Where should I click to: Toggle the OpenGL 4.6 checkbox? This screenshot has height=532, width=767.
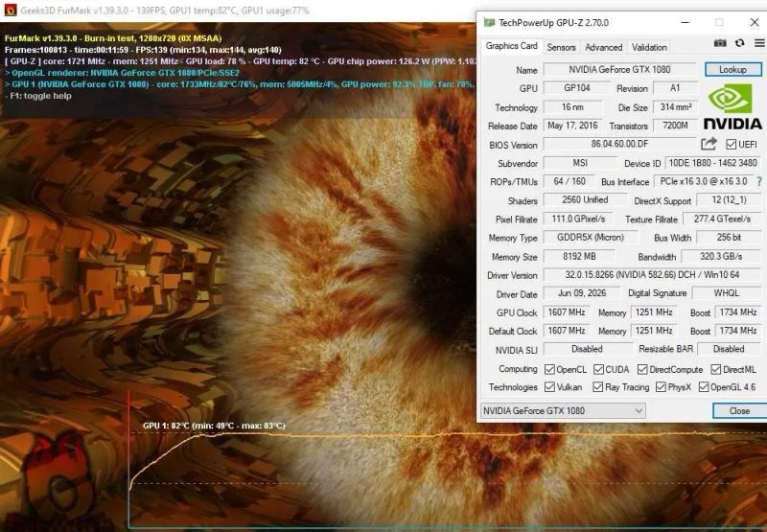(x=704, y=387)
